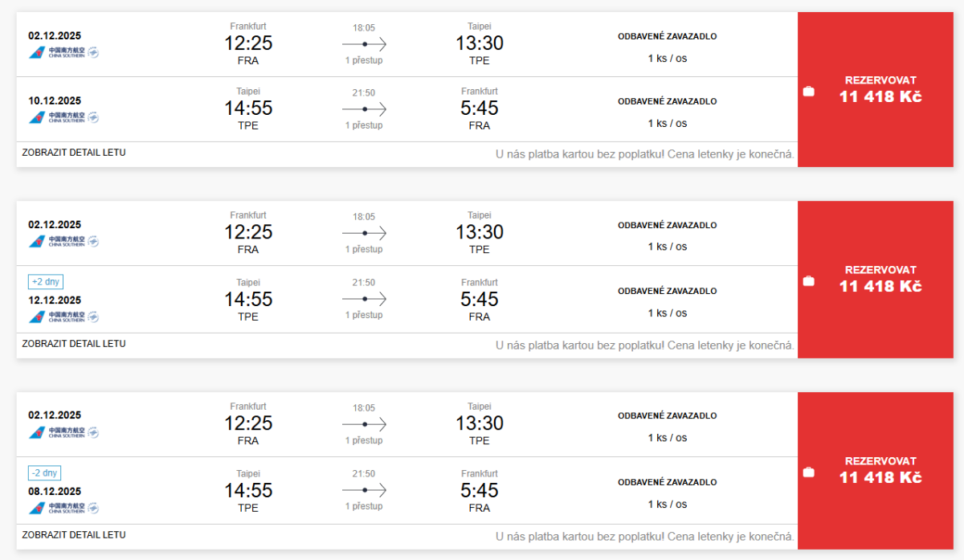Open flight details for the 08.12.2025 return offer
Screen dimensions: 964x560
coord(74,535)
